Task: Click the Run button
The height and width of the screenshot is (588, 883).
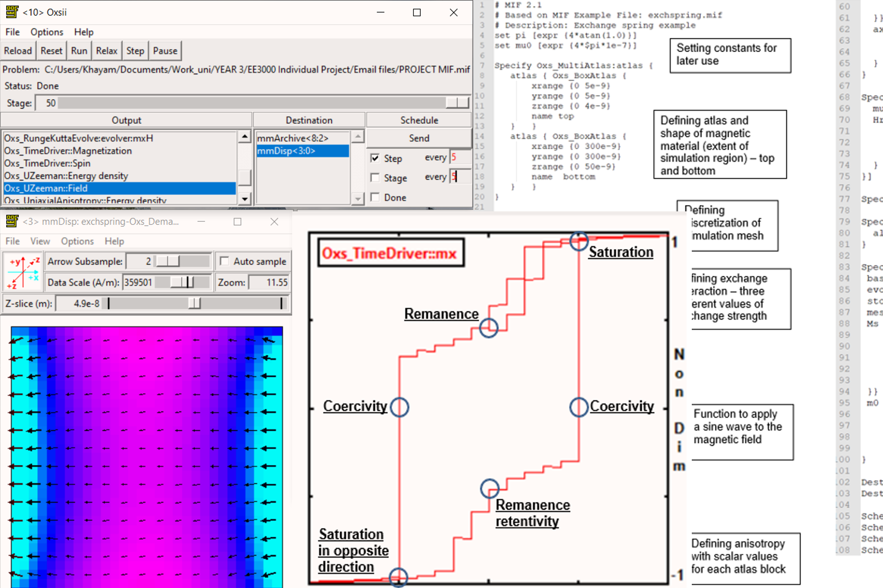Action: (79, 51)
